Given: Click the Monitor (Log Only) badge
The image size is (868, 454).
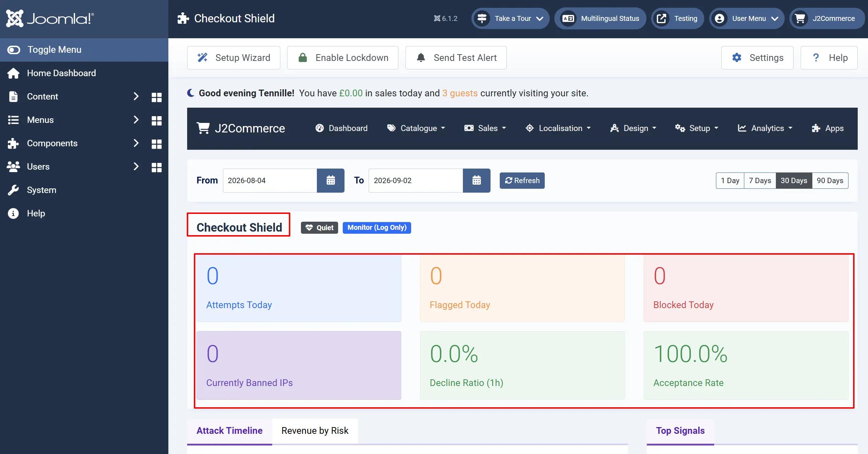Looking at the screenshot, I should tap(377, 228).
